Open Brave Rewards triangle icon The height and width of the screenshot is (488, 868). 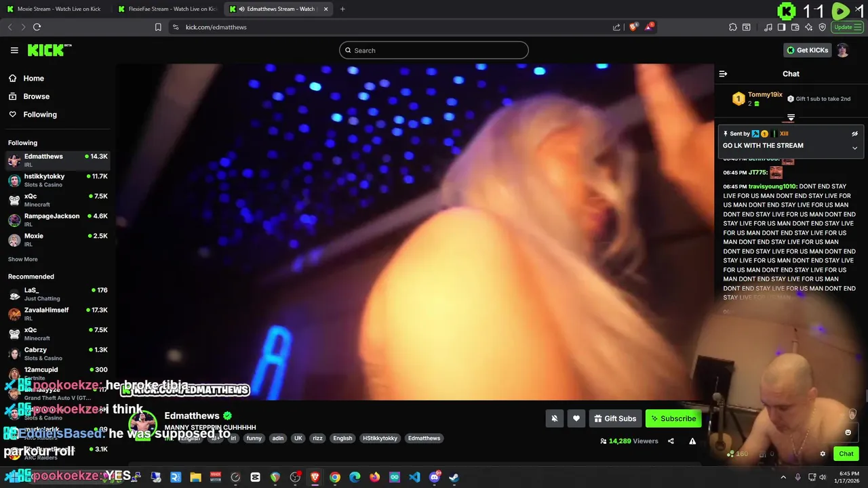pos(650,27)
